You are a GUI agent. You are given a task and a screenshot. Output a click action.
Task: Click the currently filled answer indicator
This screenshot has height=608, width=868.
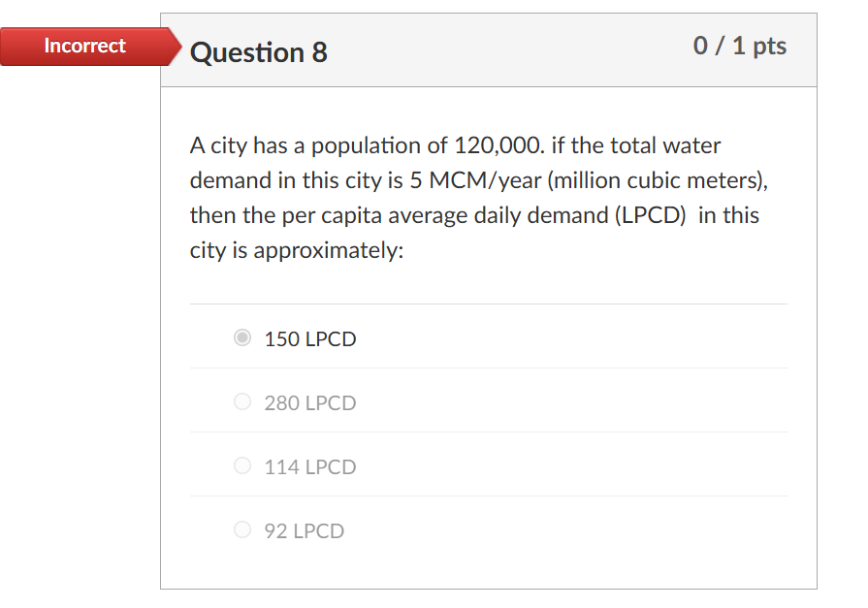click(x=241, y=337)
